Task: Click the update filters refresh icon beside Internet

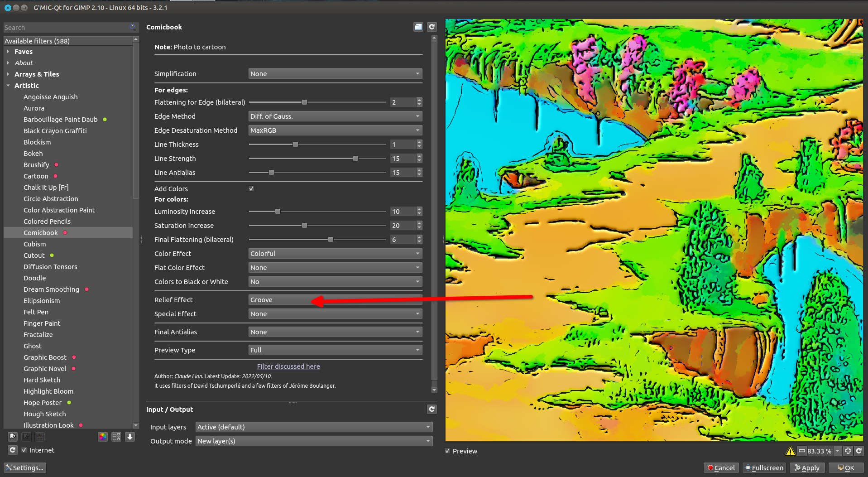Action: tap(13, 450)
